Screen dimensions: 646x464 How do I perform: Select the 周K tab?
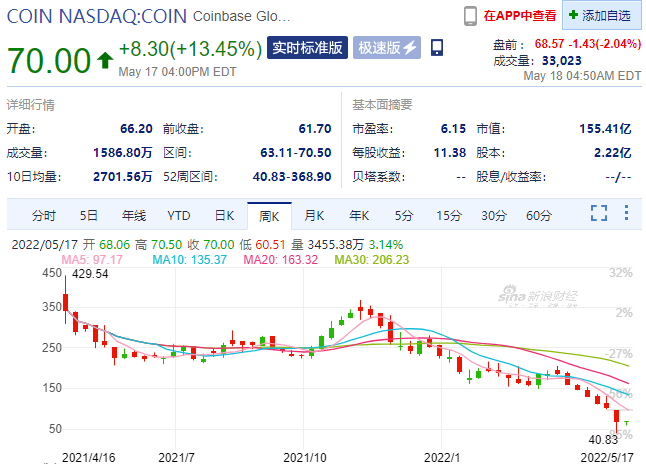[x=269, y=216]
